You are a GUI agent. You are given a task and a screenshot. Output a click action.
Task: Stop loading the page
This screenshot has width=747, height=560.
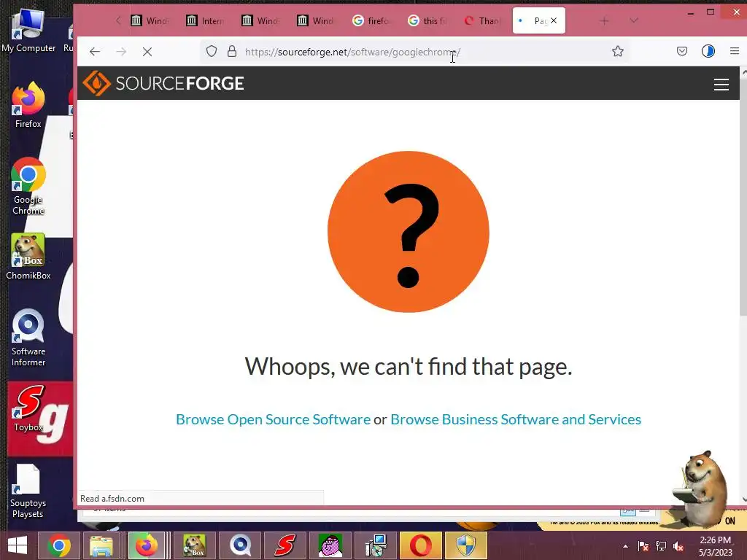click(147, 52)
